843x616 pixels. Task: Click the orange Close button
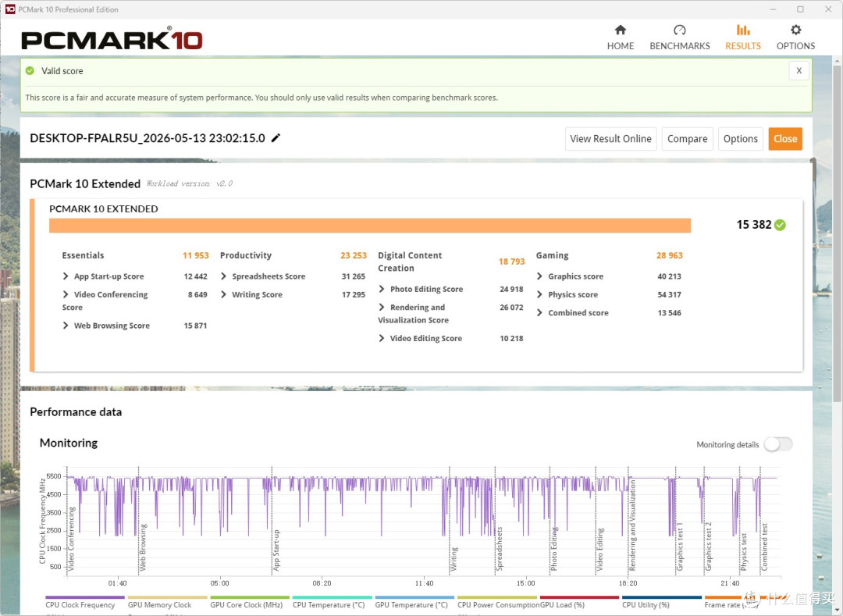(785, 139)
